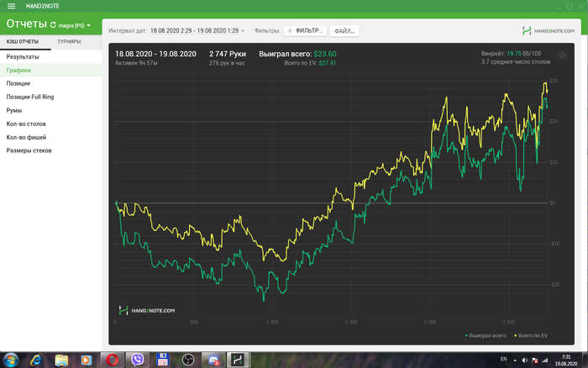Open Viber from the taskbar
Screen dimensions: 588x368
point(137,360)
